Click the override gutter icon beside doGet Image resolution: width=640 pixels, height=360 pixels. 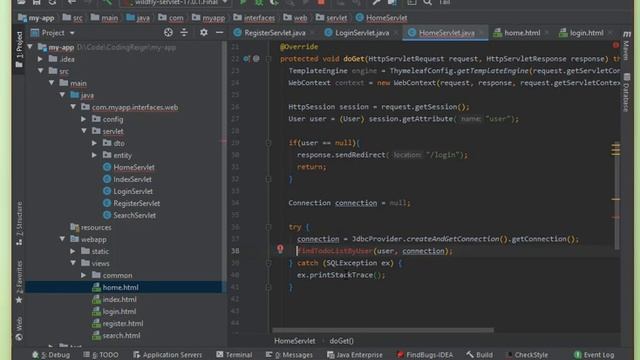(246, 59)
